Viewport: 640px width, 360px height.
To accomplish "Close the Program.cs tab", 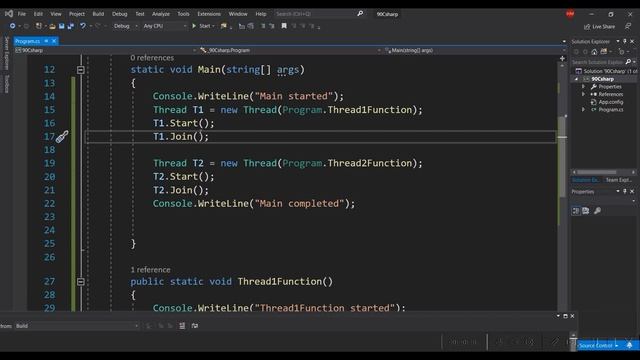I will (54, 41).
